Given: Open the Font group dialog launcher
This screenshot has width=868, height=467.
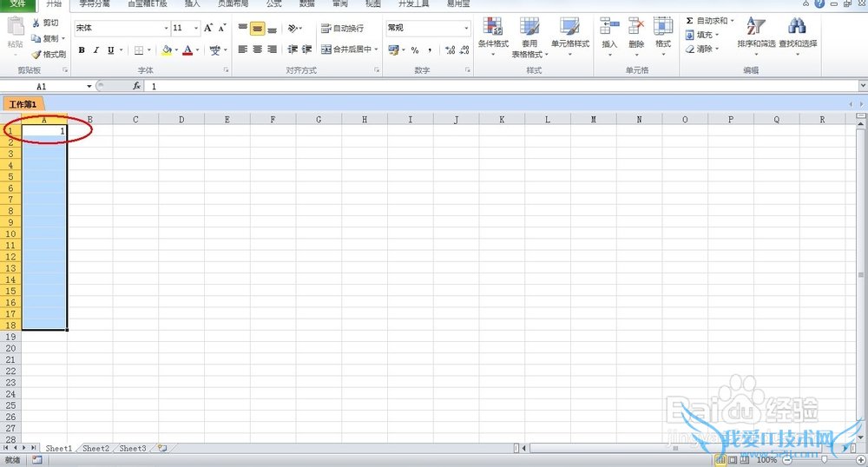Looking at the screenshot, I should [x=226, y=70].
